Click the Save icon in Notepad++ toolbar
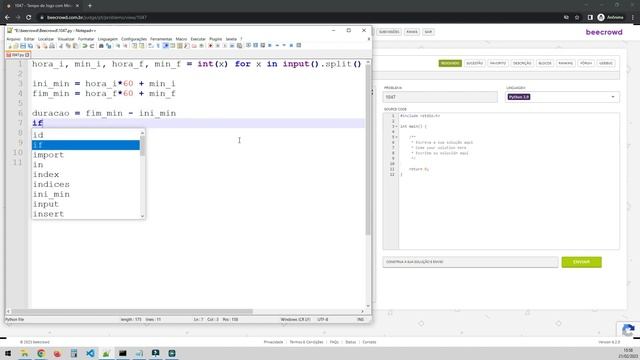Viewport: 640px width, 360px height. click(x=23, y=45)
